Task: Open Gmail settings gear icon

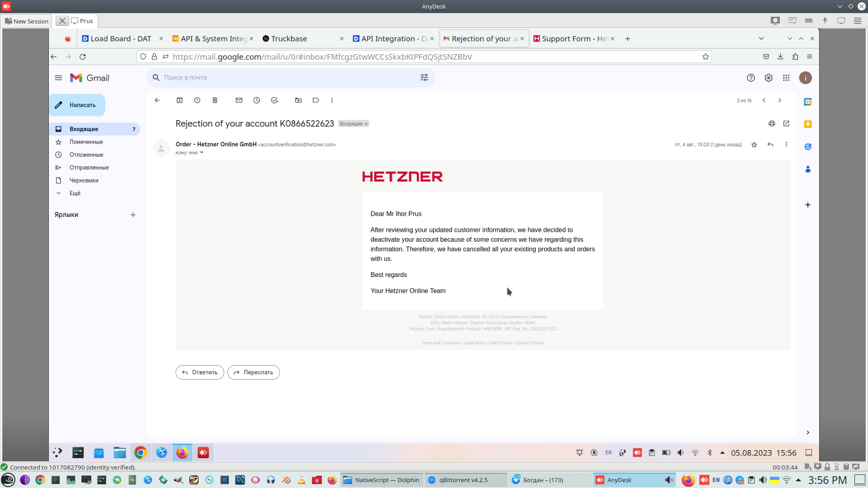Action: pos(769,78)
